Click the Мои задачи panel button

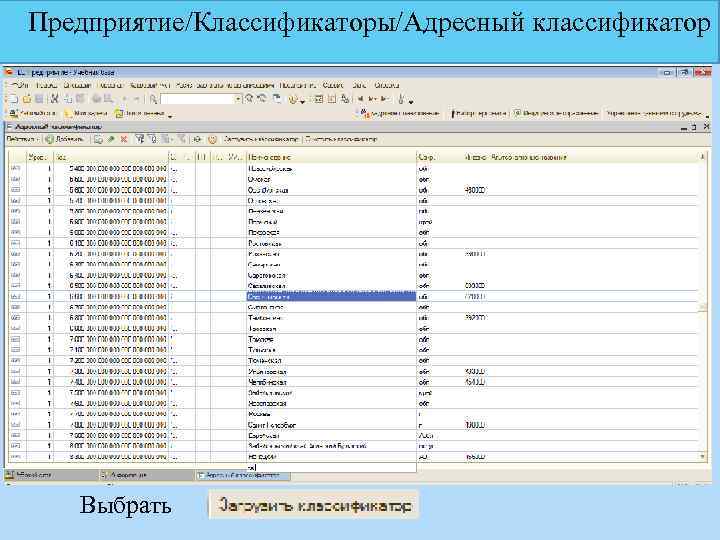86,113
